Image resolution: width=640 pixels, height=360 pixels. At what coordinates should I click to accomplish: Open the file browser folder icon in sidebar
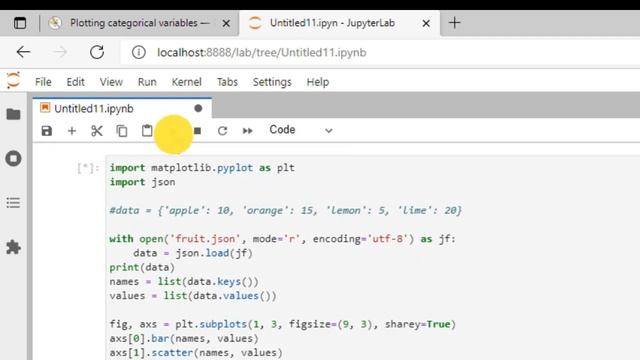(x=13, y=114)
